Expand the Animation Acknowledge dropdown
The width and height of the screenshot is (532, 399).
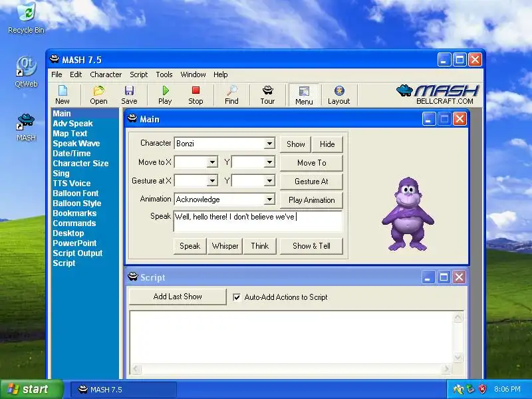tap(269, 199)
